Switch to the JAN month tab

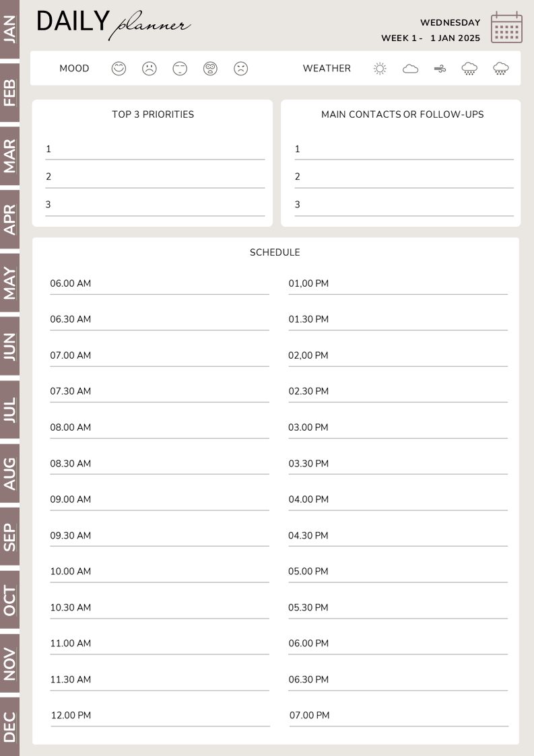(x=9, y=29)
